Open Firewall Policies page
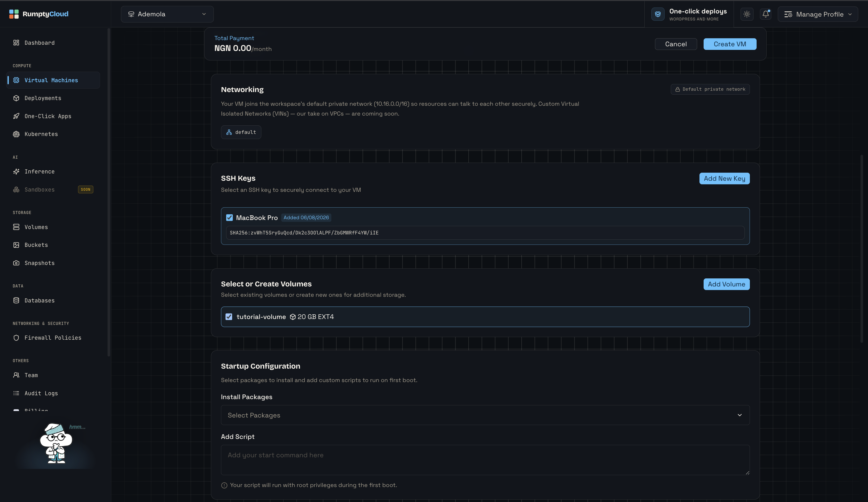This screenshot has height=502, width=868. 53,338
